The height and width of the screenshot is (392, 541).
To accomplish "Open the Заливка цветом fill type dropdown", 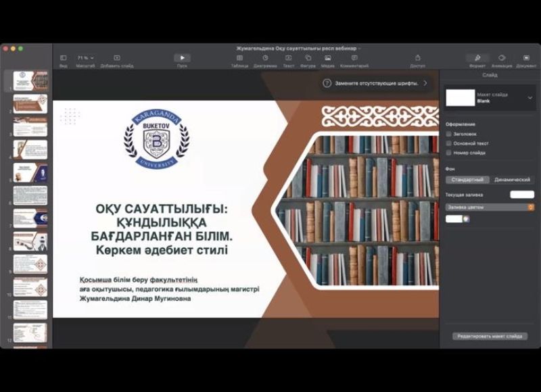I will coord(490,207).
